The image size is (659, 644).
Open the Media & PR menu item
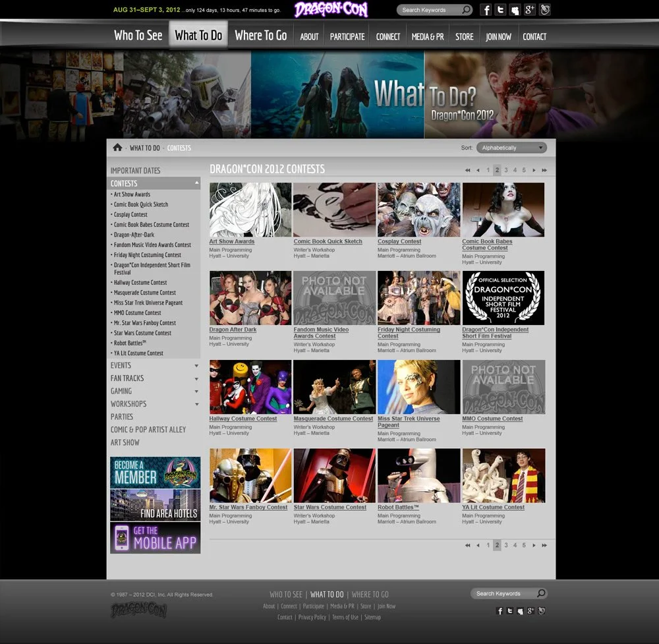[x=428, y=36]
